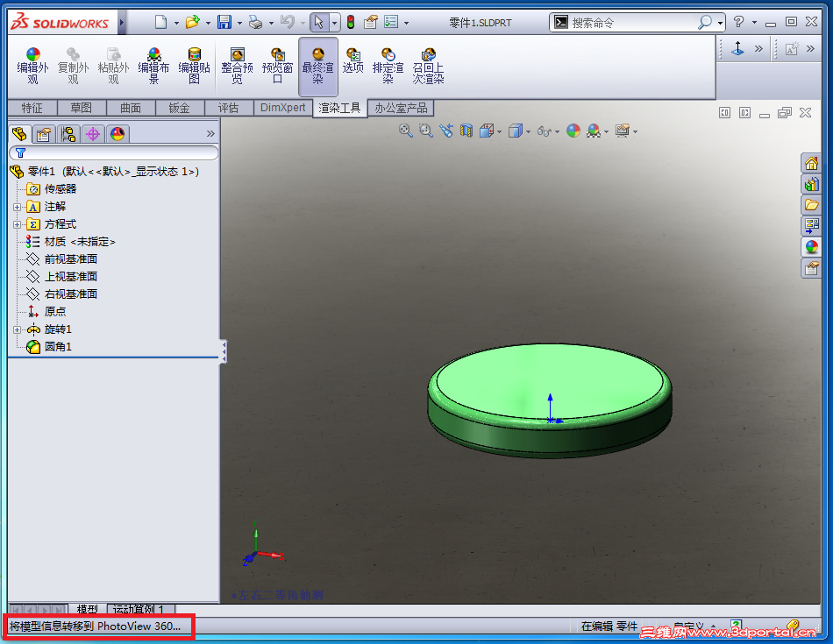The height and width of the screenshot is (644, 833).
Task: Click the New document icon
Action: click(x=160, y=22)
